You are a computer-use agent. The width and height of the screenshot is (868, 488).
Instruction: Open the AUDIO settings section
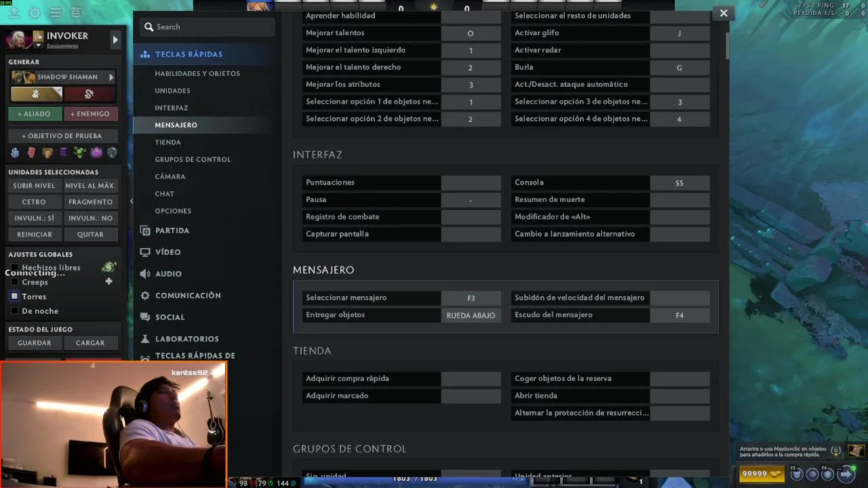coord(168,274)
